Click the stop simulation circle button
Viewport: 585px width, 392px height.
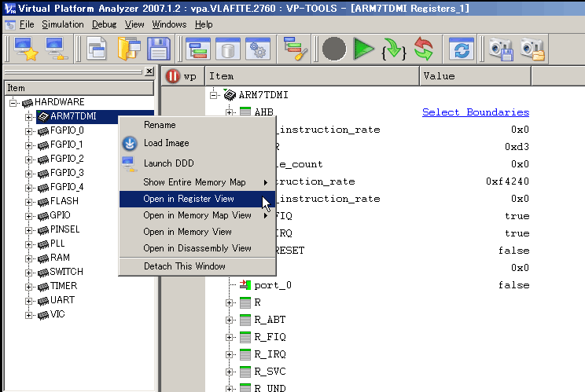click(x=334, y=49)
